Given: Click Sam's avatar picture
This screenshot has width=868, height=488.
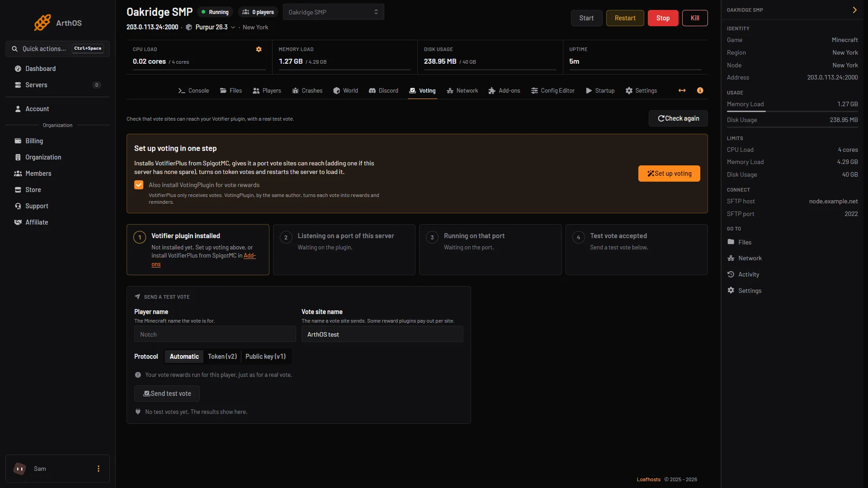Looking at the screenshot, I should coord(19,469).
